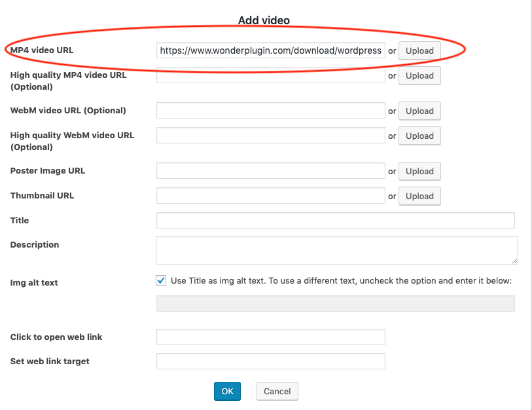
Task: Click the greyed-out img alt text field
Action: (x=335, y=303)
